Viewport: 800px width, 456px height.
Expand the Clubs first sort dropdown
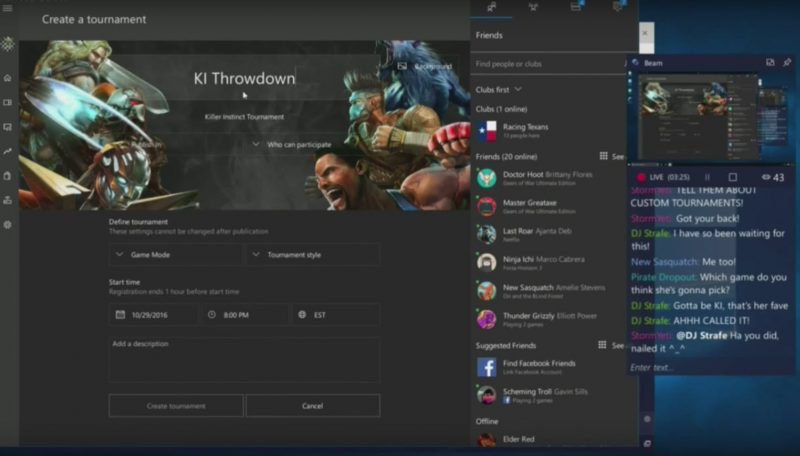498,89
